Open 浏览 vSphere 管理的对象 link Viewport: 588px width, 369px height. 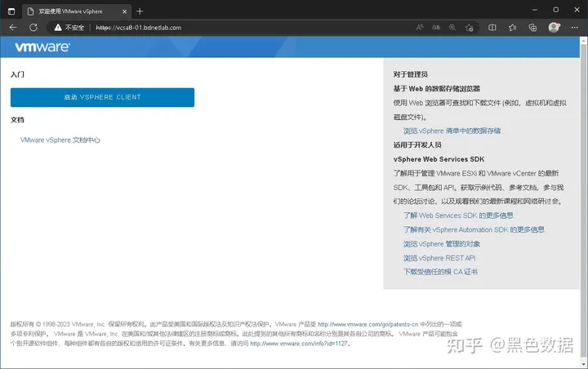point(441,244)
